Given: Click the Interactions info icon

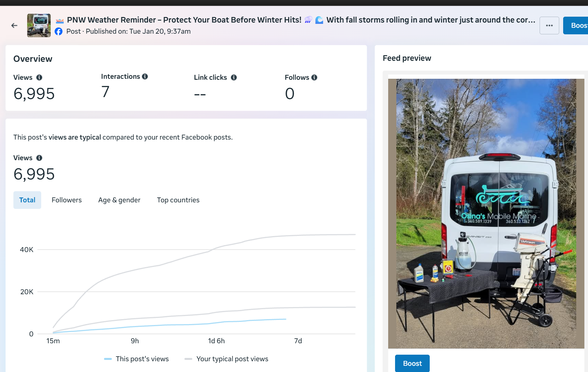Looking at the screenshot, I should pos(145,76).
